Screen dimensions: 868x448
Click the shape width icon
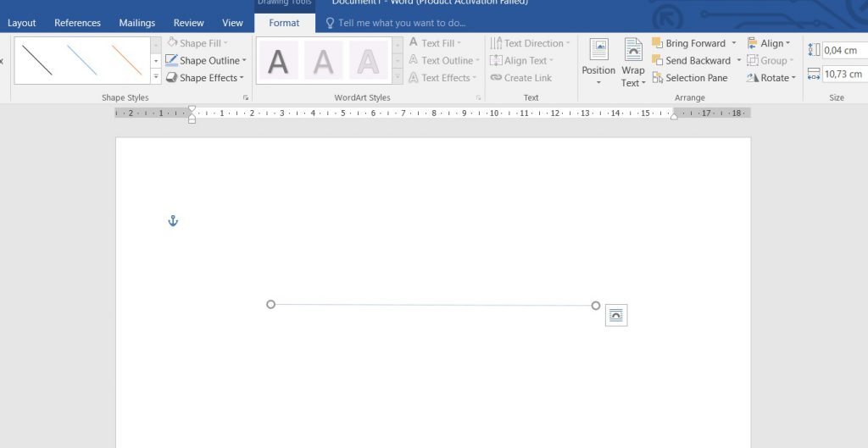pyautogui.click(x=814, y=74)
